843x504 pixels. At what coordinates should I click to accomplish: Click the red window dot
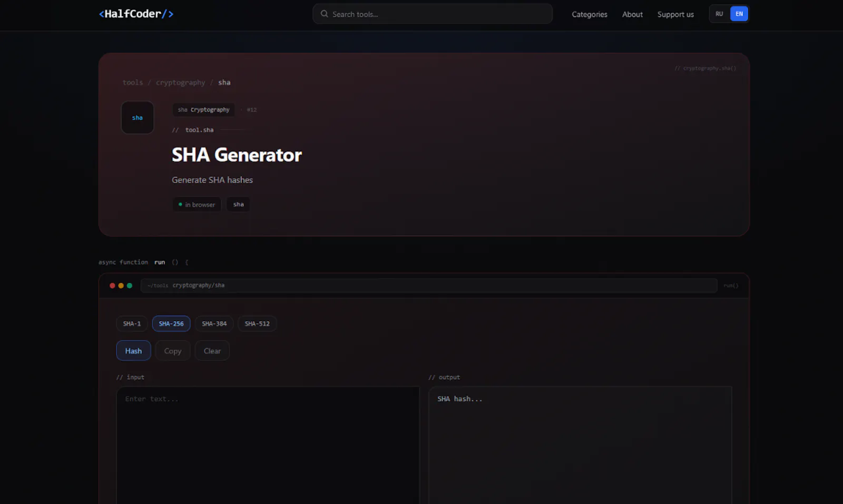[x=112, y=285]
